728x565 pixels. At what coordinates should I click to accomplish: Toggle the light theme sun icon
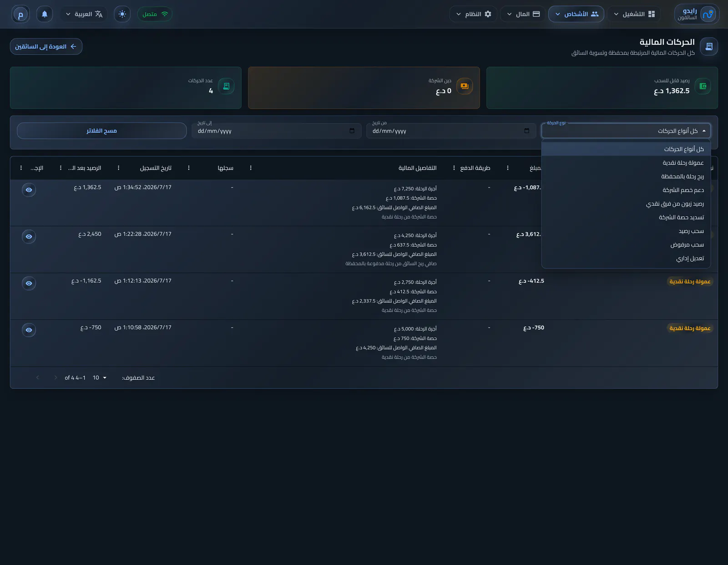tap(122, 14)
